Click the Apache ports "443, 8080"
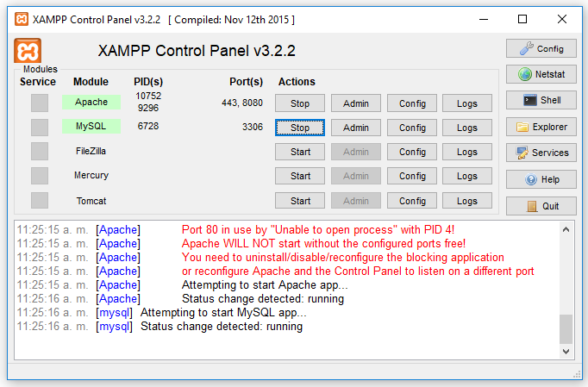Image resolution: width=588 pixels, height=387 pixels. (242, 103)
